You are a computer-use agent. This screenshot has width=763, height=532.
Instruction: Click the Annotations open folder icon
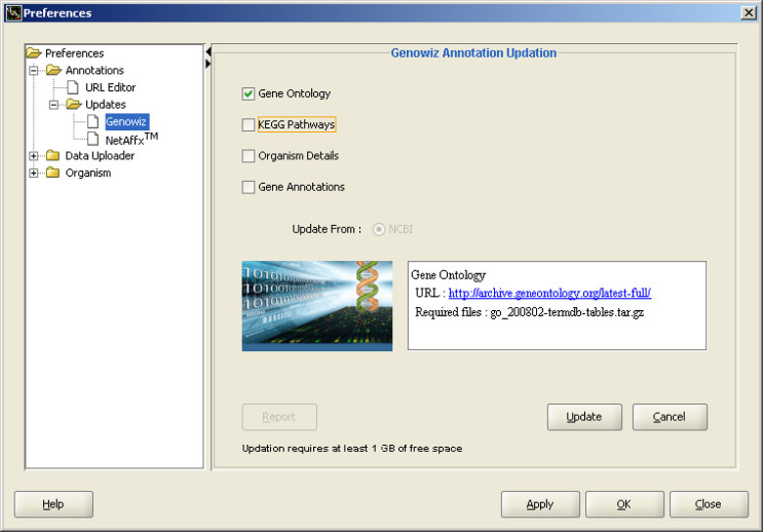tap(54, 70)
